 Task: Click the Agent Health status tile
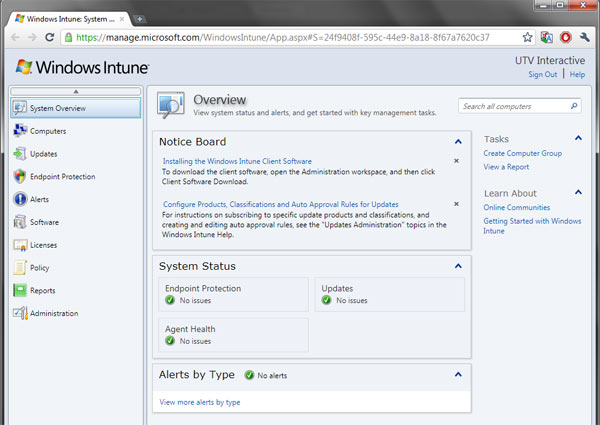pyautogui.click(x=233, y=335)
